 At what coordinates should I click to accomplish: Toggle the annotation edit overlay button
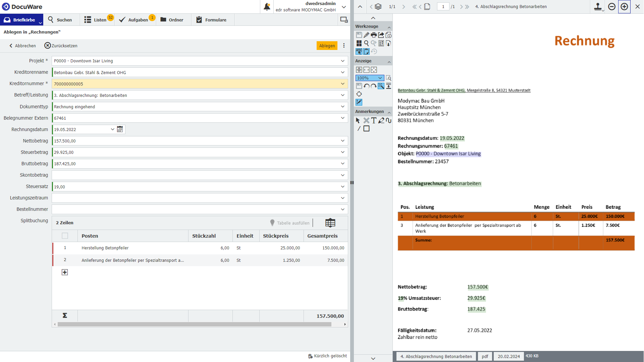[359, 102]
